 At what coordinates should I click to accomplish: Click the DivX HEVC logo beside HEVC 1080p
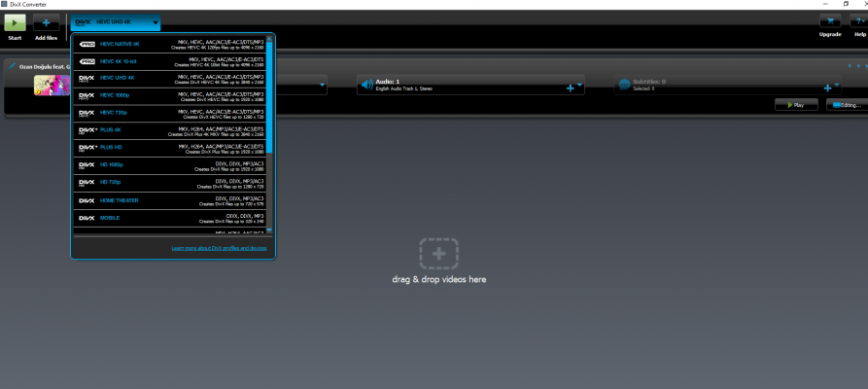click(87, 96)
